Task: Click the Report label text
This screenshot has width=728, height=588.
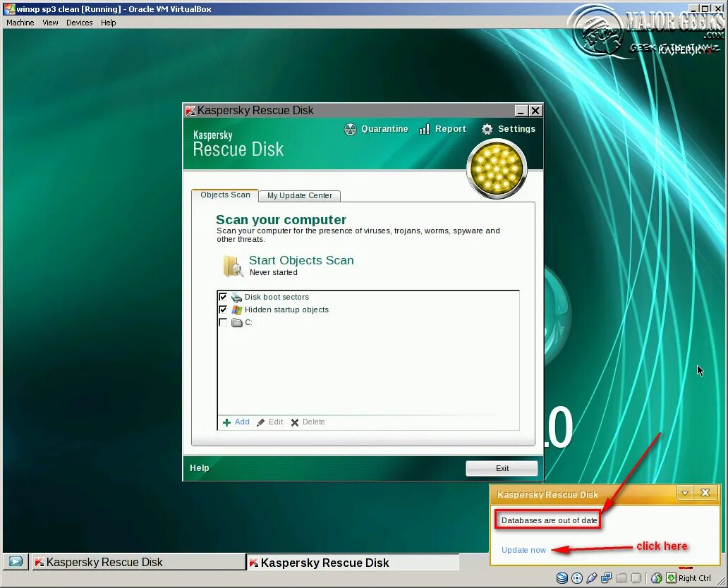Action: (x=450, y=129)
